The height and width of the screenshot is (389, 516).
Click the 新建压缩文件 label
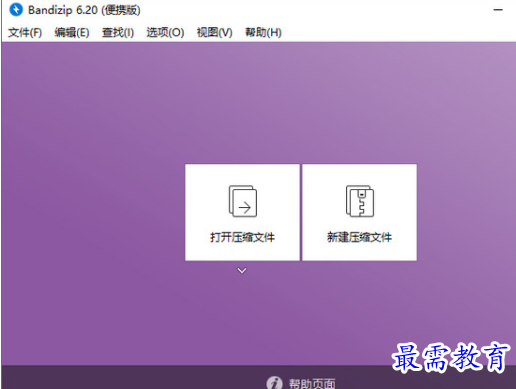(359, 237)
